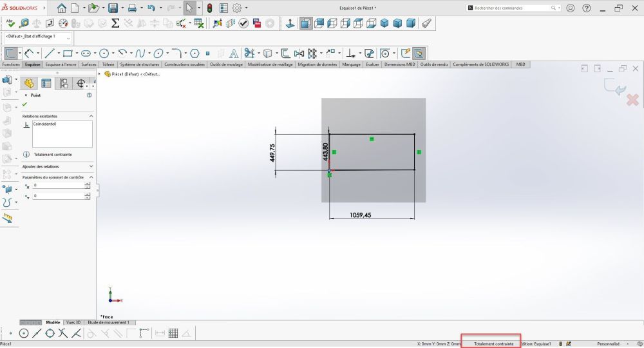Click the Rapid Sketch lightning icon
Image resolution: width=644 pixels, height=348 pixels.
(x=405, y=53)
